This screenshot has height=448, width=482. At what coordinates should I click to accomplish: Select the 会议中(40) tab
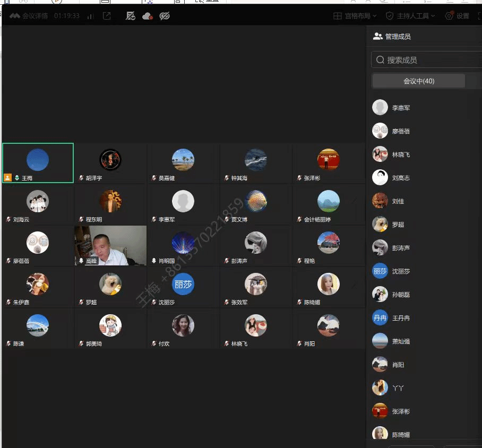click(419, 81)
